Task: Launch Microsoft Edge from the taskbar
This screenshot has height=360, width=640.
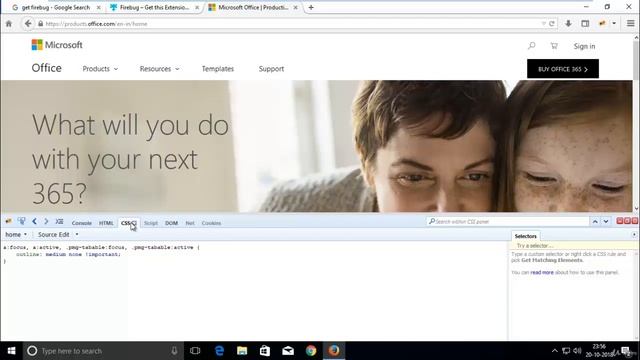Action: click(219, 351)
